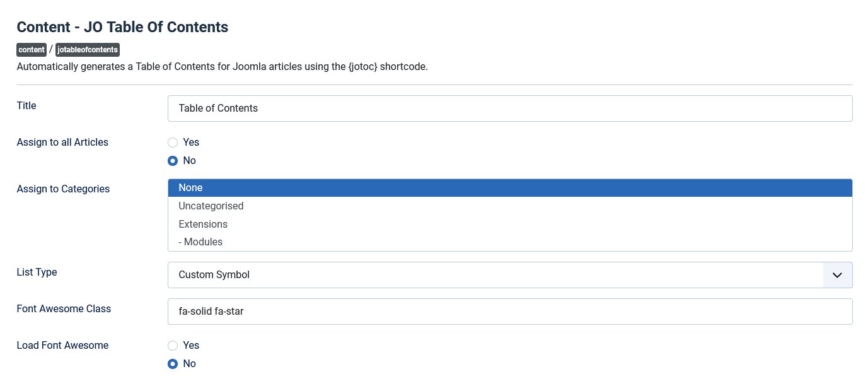868x386 pixels.
Task: Click the List Type chevron arrow
Action: [837, 274]
